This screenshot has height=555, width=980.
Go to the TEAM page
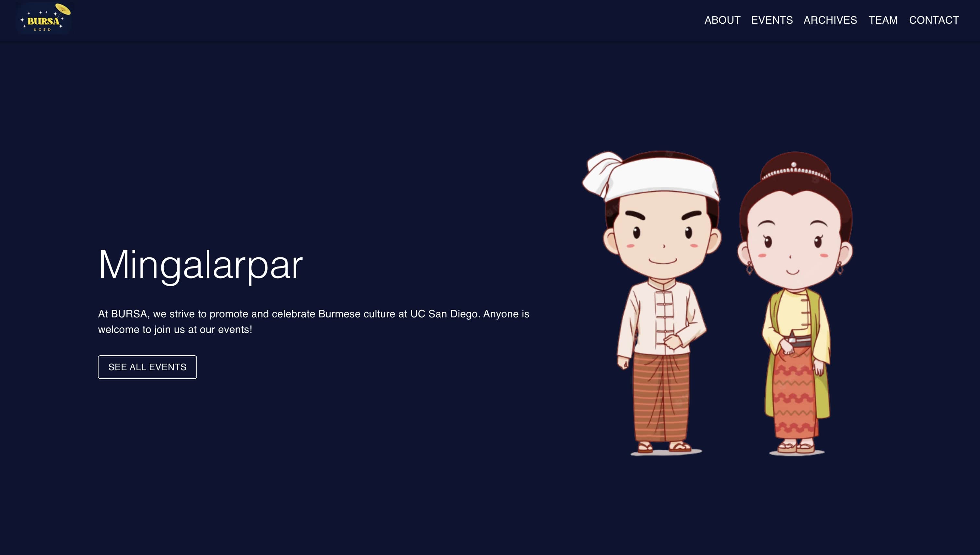(883, 20)
